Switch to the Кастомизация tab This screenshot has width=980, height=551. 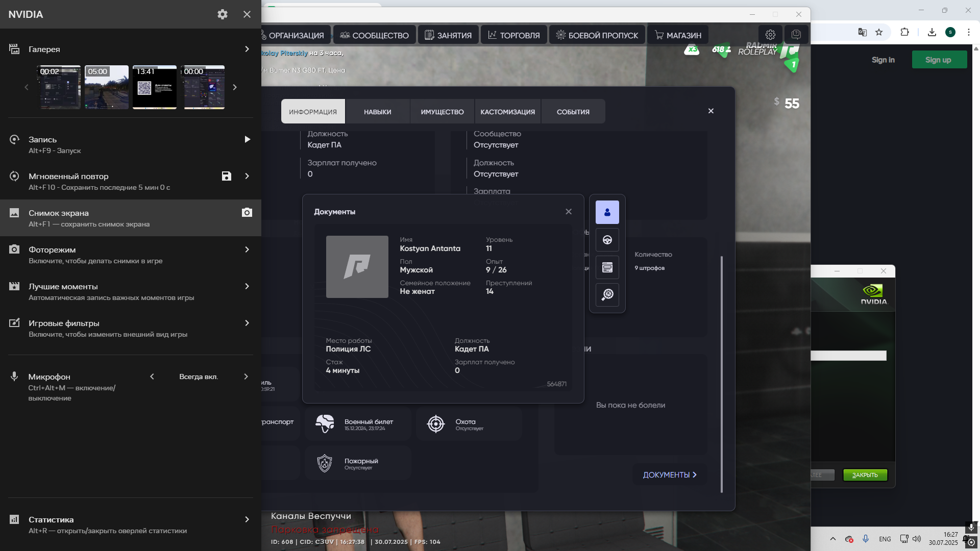point(508,111)
